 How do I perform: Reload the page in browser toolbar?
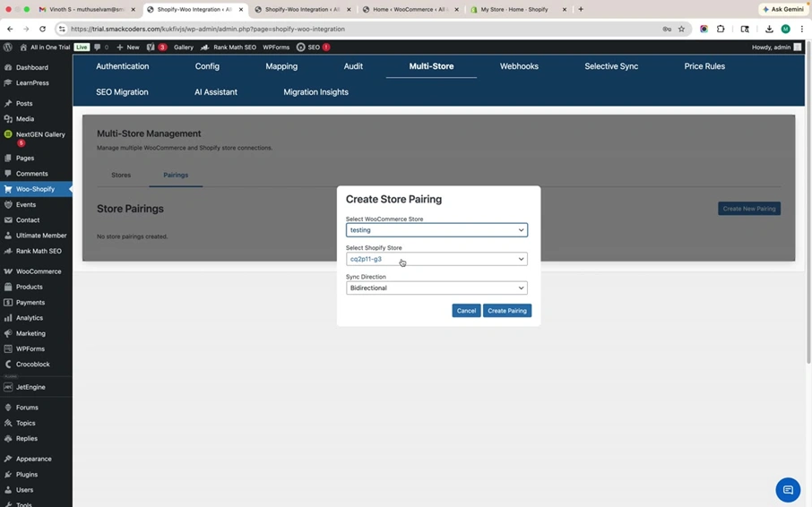pos(42,29)
